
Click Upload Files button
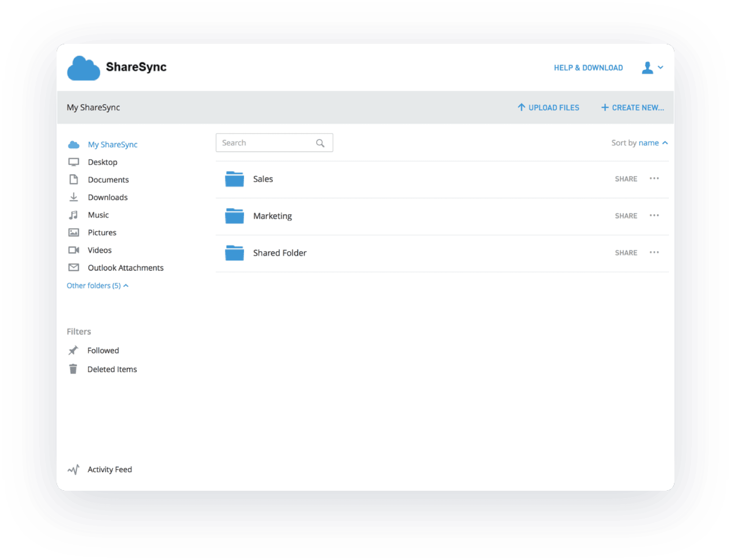click(548, 107)
